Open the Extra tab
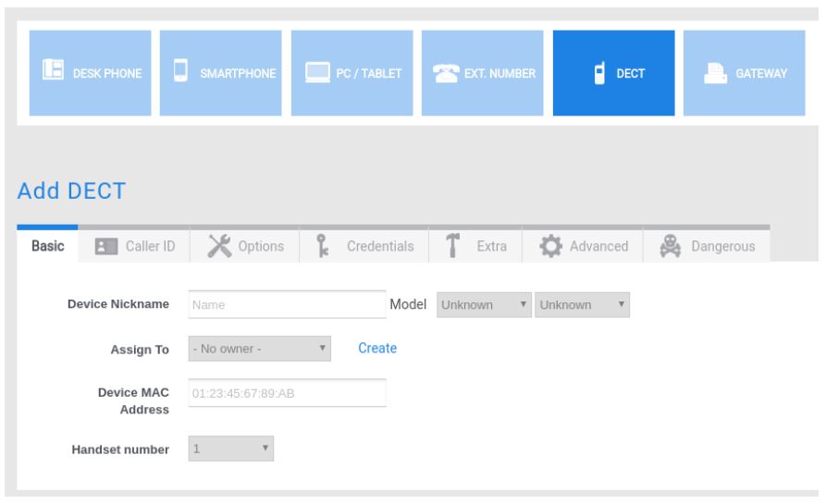This screenshot has width=826, height=504. [x=472, y=246]
